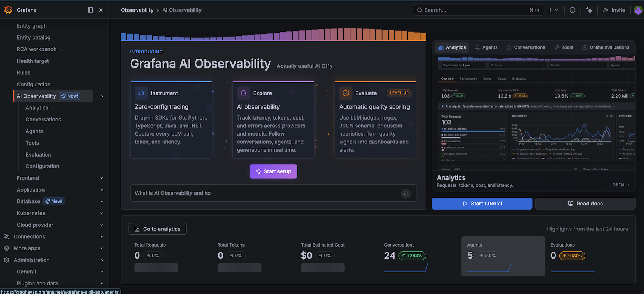Close the navigation menu with X
The height and width of the screenshot is (294, 644).
[101, 10]
